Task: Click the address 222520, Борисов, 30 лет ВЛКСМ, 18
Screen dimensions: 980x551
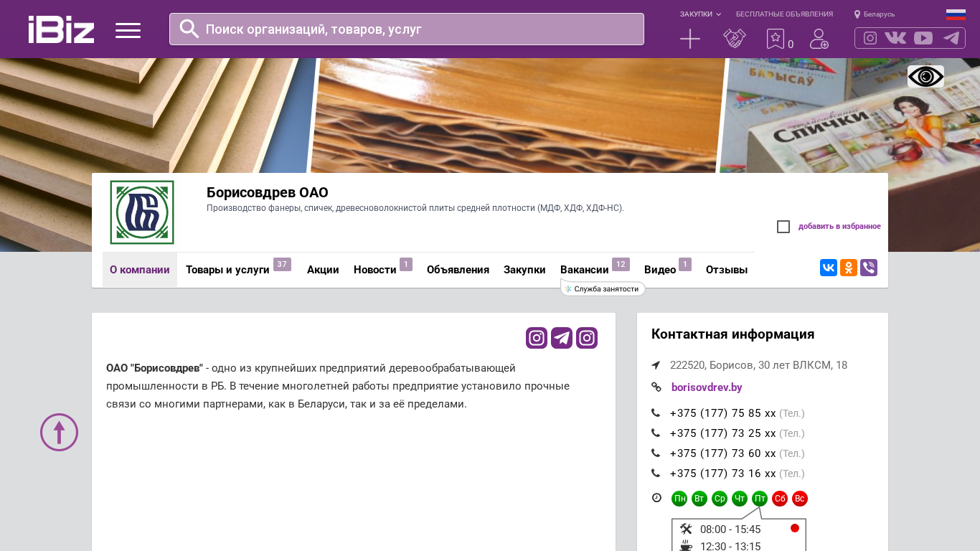Action: 758,365
